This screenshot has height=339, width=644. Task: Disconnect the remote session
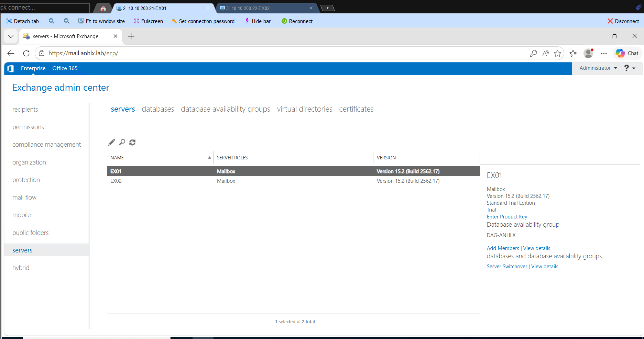point(623,21)
